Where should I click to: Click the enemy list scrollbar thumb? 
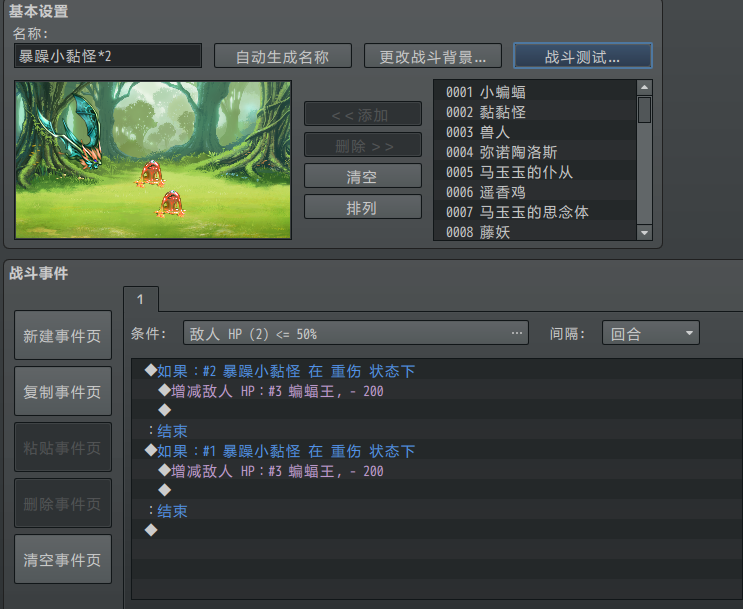point(644,109)
